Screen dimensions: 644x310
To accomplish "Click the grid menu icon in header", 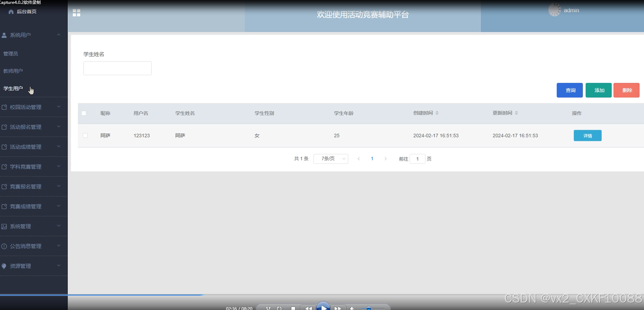I will pyautogui.click(x=77, y=13).
